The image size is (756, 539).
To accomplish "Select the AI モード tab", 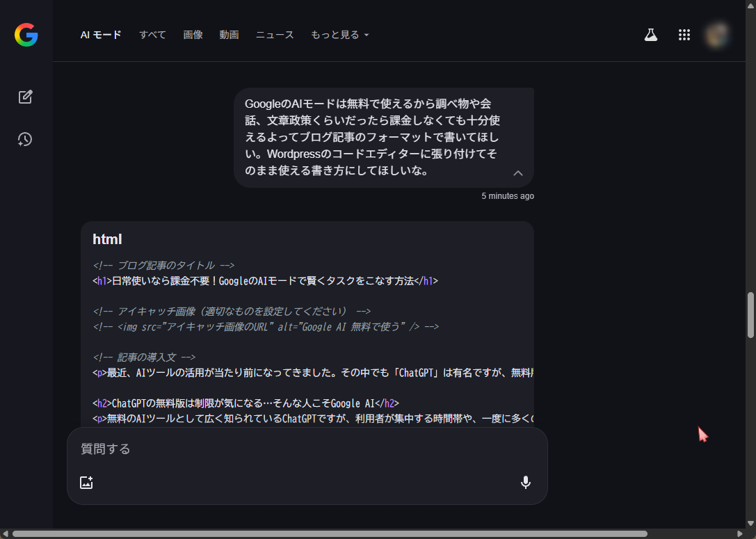I will [x=101, y=35].
